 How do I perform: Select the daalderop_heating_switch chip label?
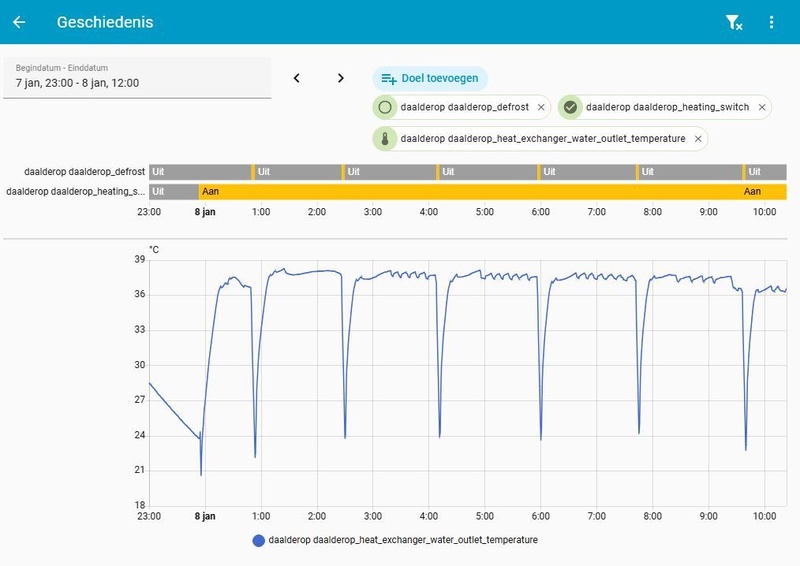point(667,107)
